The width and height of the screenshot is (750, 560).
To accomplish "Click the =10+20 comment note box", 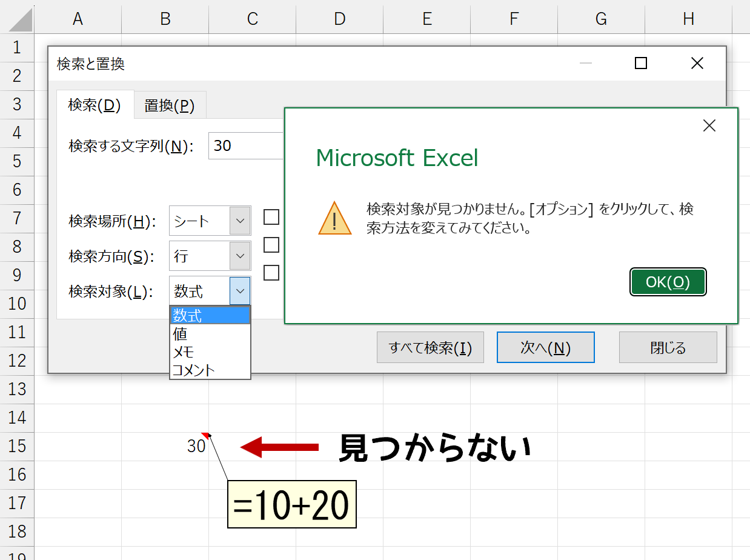I will pyautogui.click(x=291, y=504).
